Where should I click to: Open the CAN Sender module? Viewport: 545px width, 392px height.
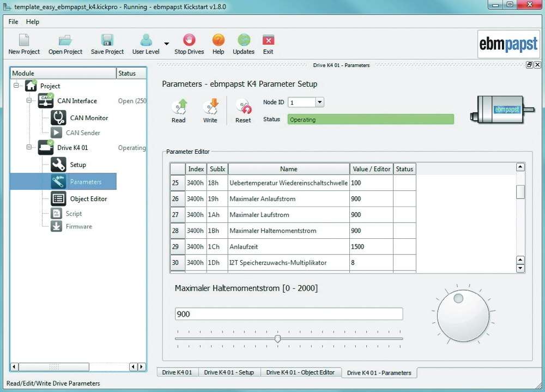point(56,132)
